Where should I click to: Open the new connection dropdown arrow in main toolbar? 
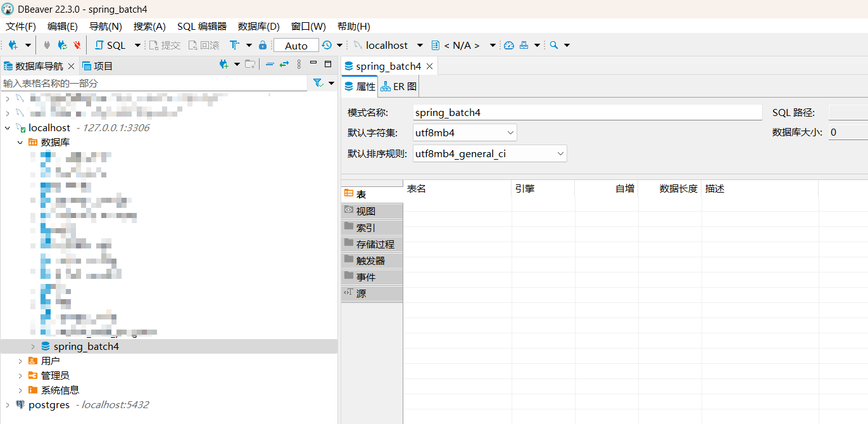coord(28,46)
